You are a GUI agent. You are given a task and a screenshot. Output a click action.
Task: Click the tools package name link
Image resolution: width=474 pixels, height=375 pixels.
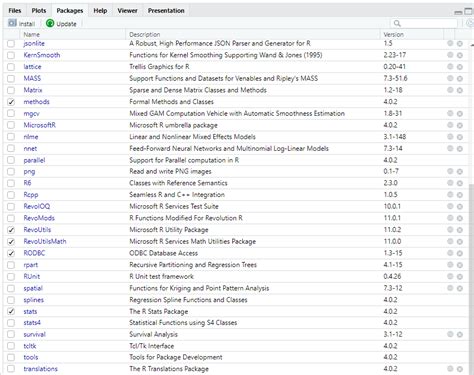click(x=31, y=357)
